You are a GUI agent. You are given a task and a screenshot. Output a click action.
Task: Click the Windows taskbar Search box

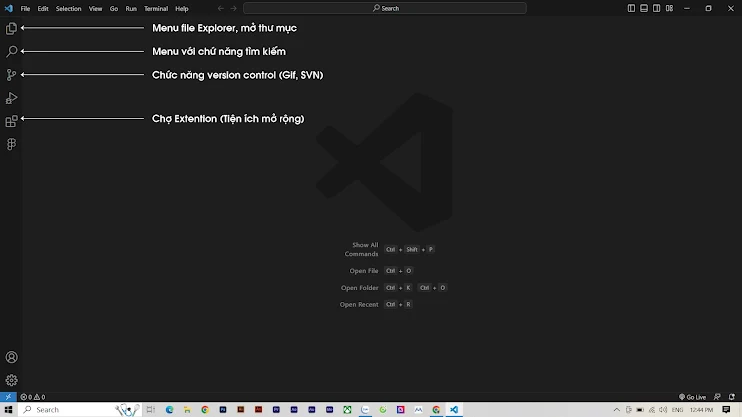(80, 409)
